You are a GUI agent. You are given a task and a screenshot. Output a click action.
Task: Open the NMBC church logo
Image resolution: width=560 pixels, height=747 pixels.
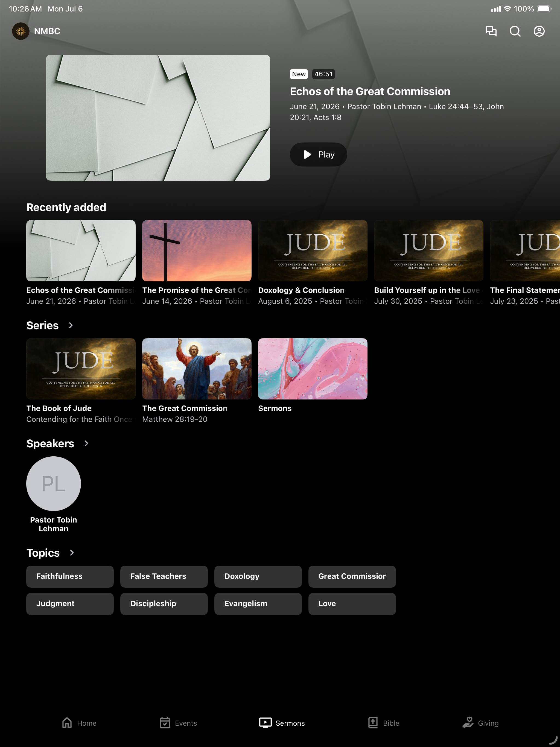coord(21,31)
